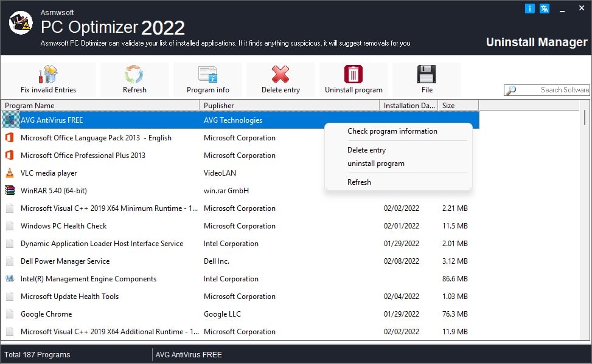Select the Google Chrome program name

click(46, 314)
